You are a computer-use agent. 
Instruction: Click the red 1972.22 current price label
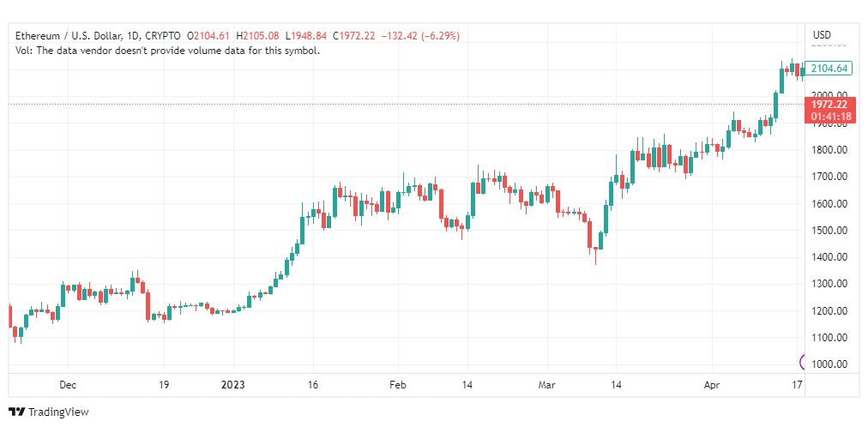[x=829, y=104]
